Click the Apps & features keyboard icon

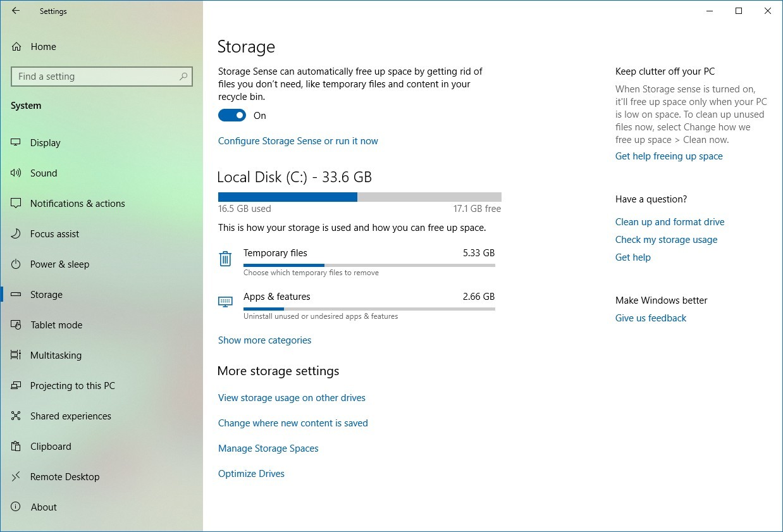[x=225, y=301]
